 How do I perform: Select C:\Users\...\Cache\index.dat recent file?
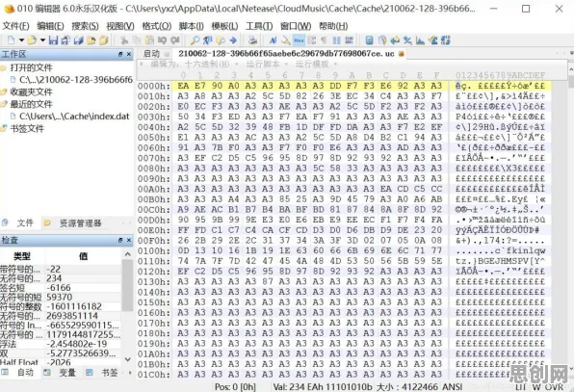click(x=70, y=117)
